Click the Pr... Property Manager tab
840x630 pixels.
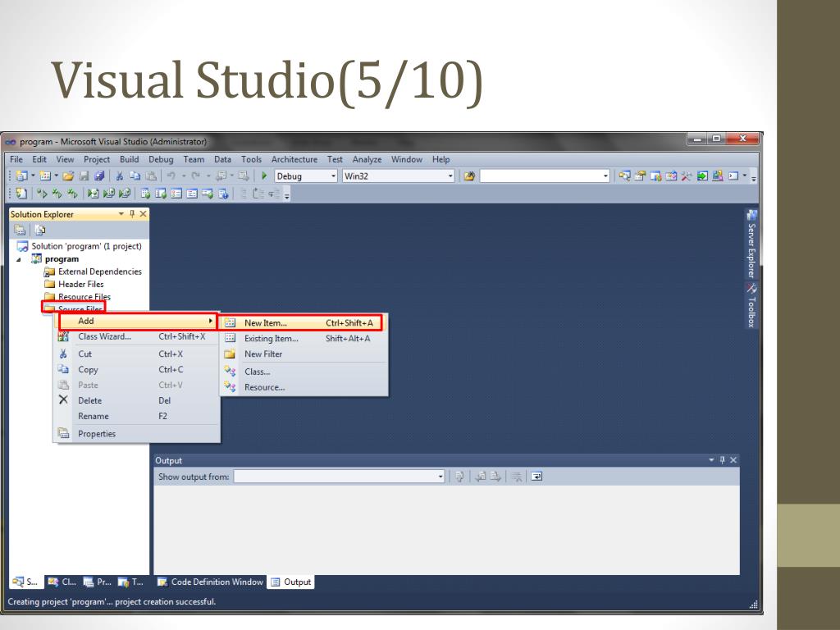coord(98,582)
